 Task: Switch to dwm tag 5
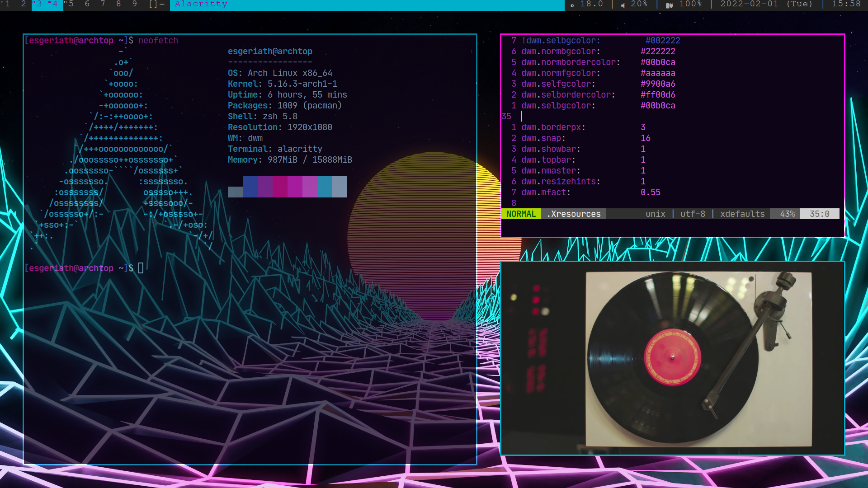pos(71,4)
